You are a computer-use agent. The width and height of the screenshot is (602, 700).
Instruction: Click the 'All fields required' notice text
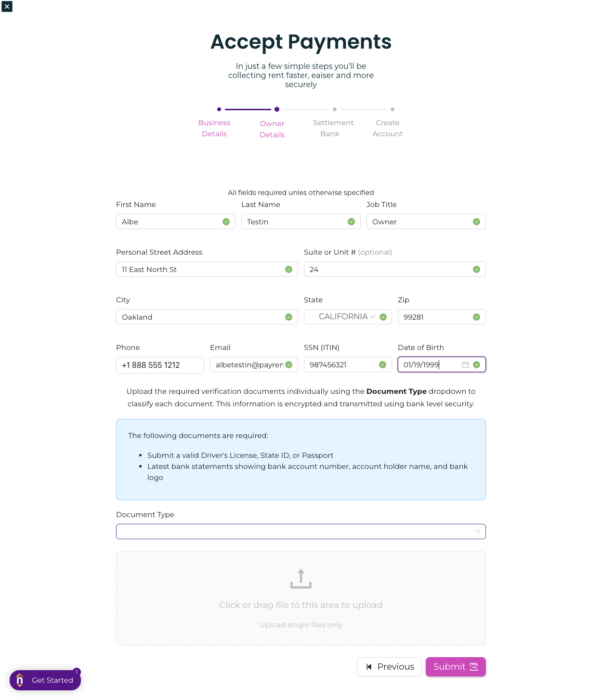pyautogui.click(x=301, y=193)
